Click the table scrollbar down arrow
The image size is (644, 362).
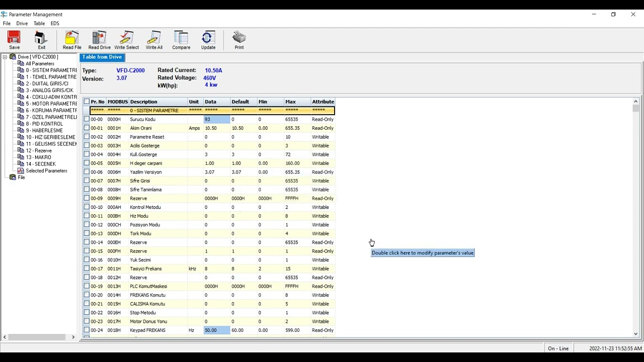pos(636,334)
